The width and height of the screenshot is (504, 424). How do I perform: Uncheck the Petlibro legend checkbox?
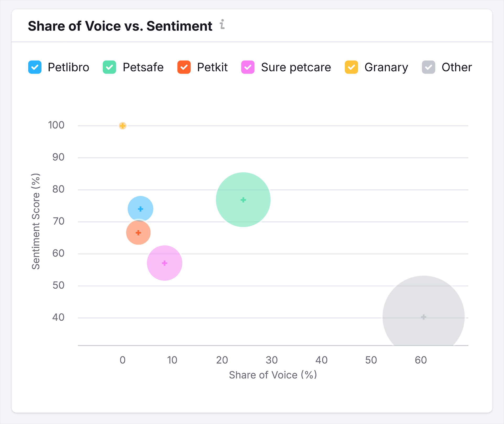(x=35, y=67)
